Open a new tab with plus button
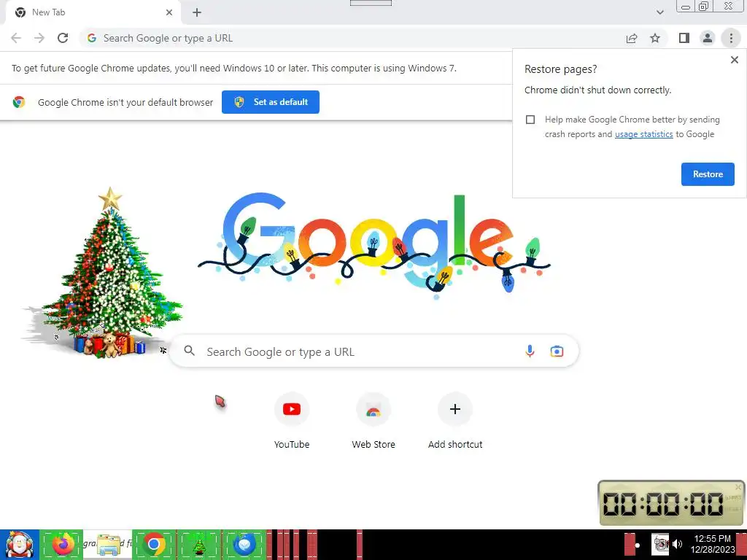 [x=197, y=12]
